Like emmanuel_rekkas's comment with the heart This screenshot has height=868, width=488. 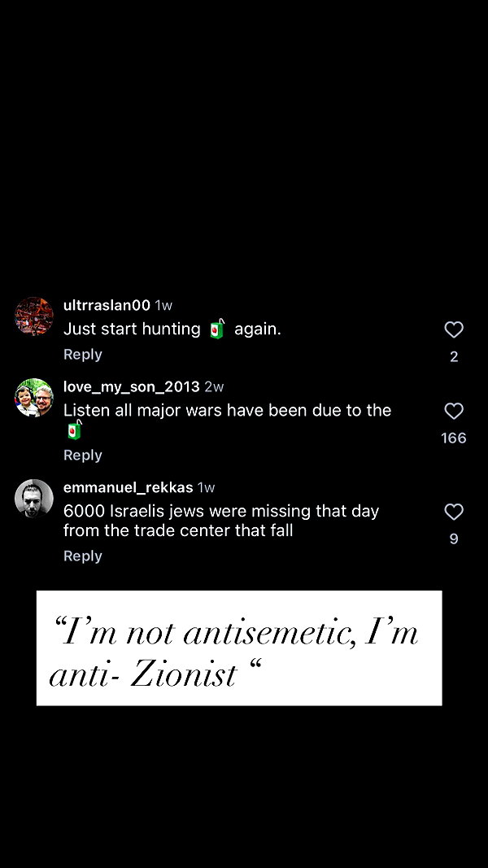454,512
